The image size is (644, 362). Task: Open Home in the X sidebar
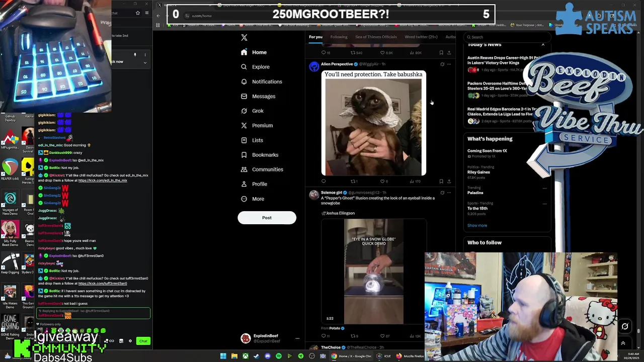254,52
